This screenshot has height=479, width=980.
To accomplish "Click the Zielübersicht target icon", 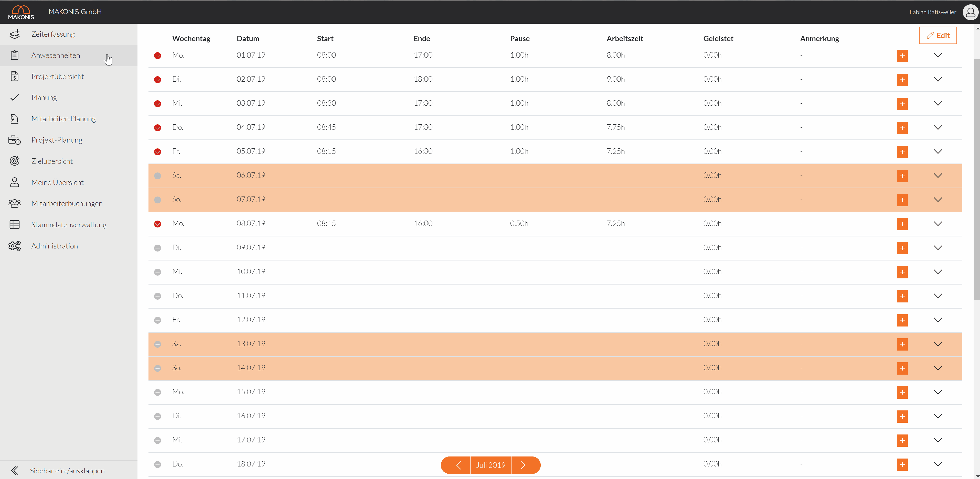I will pos(14,161).
